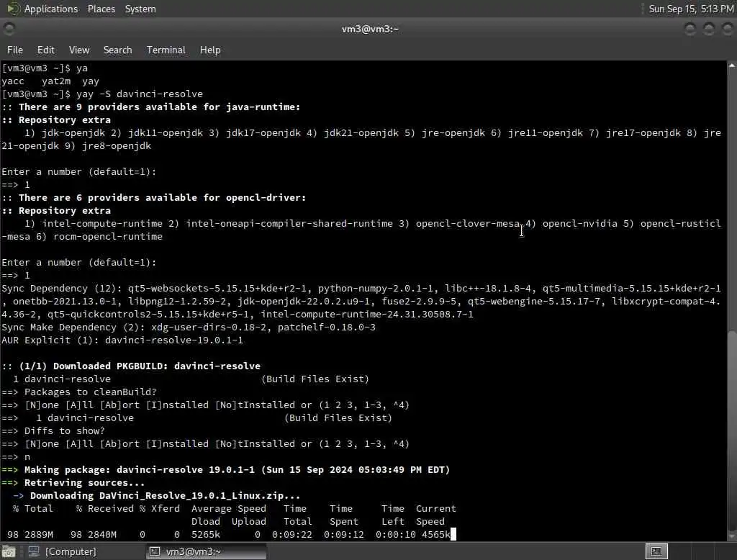Click the text 'intel-compute-runtime' in provider list
The width and height of the screenshot is (737, 560).
102,224
